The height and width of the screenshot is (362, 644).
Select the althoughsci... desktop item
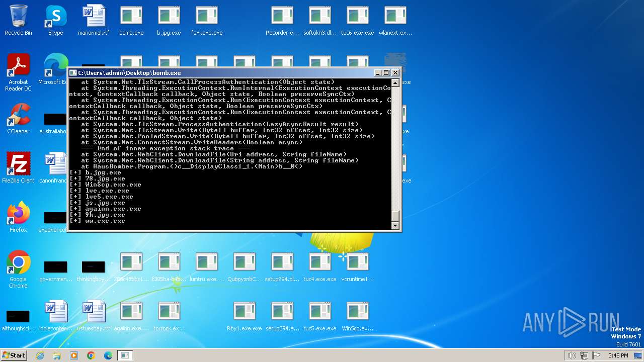[18, 320]
